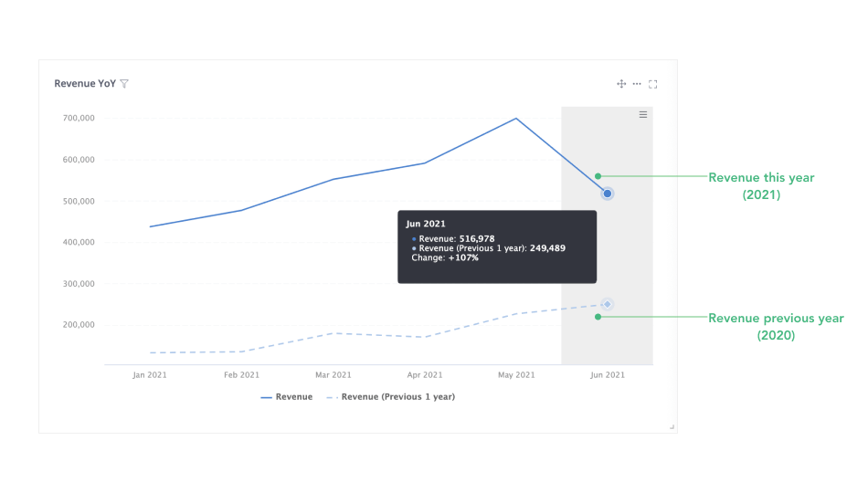Click the Jan 2021 x-axis label

150,374
